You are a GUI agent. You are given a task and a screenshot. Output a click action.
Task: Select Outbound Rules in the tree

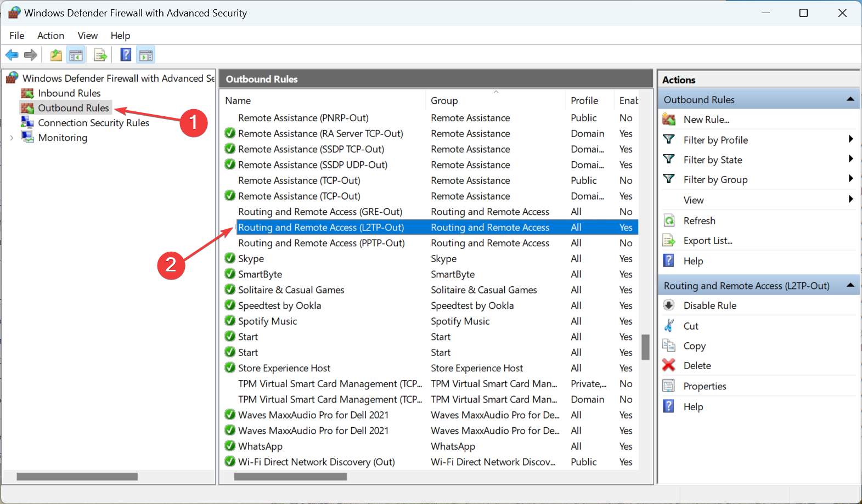(74, 108)
